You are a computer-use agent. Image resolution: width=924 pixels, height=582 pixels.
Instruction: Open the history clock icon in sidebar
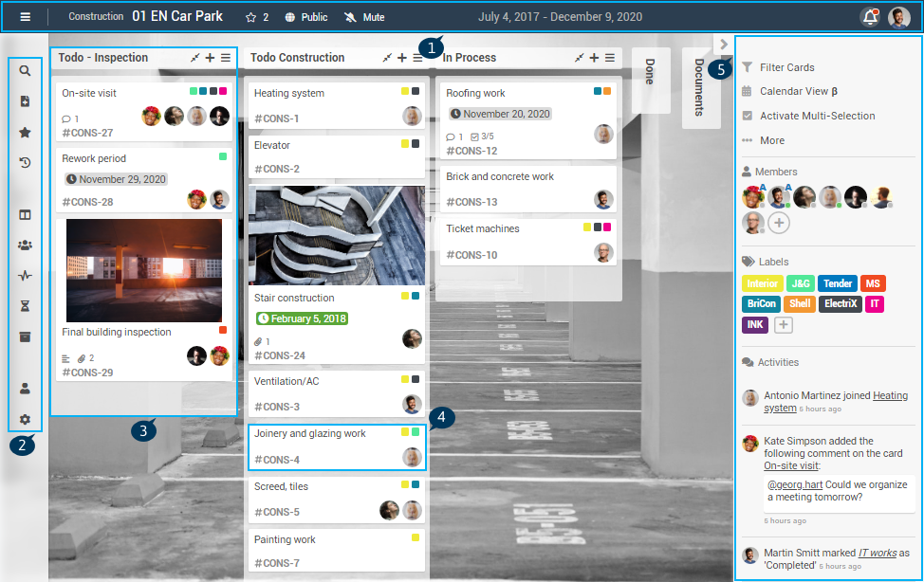click(x=25, y=163)
